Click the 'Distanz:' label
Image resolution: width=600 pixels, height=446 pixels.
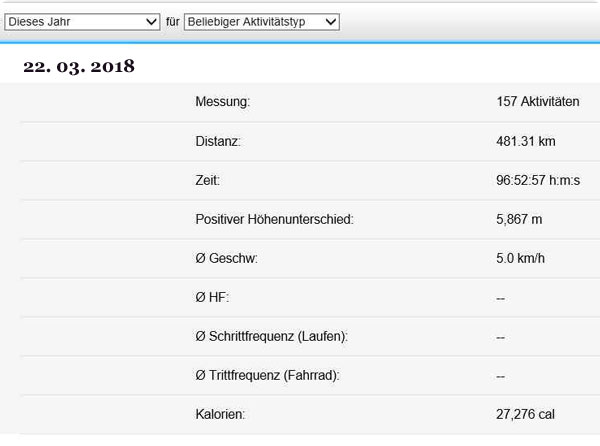[x=218, y=142]
